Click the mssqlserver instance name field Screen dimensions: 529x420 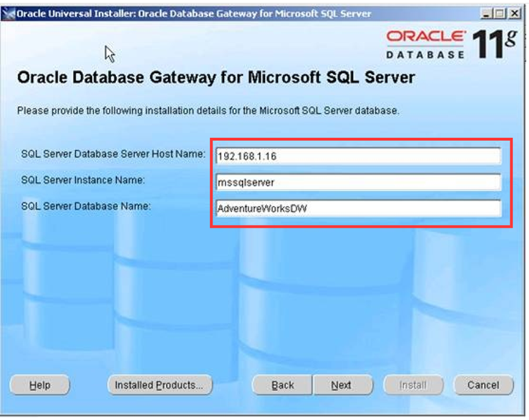[358, 182]
